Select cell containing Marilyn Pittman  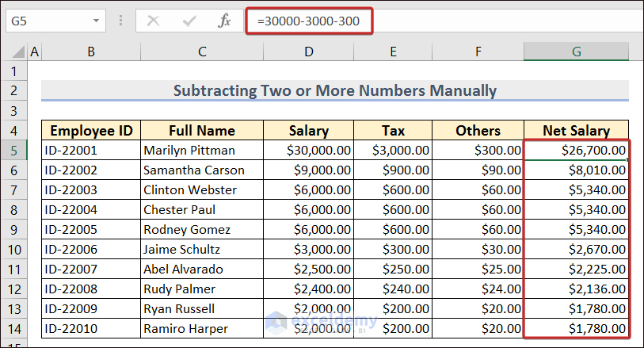(202, 150)
